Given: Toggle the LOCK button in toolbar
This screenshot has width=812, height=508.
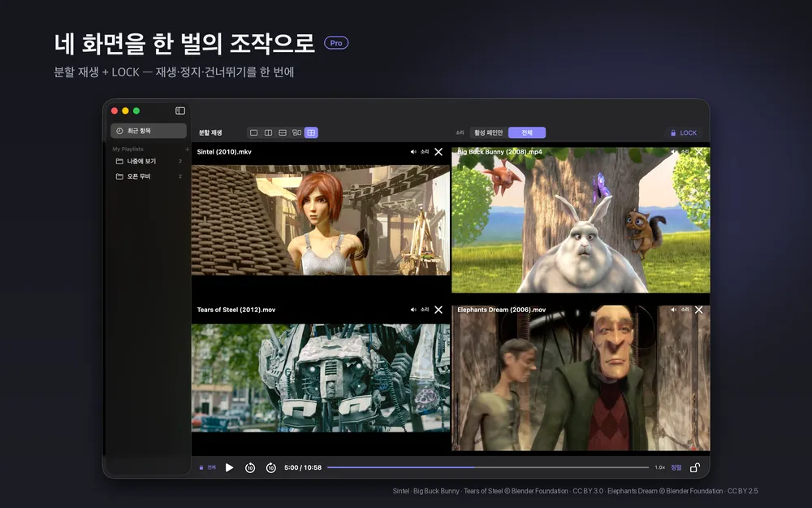Looking at the screenshot, I should [x=684, y=132].
